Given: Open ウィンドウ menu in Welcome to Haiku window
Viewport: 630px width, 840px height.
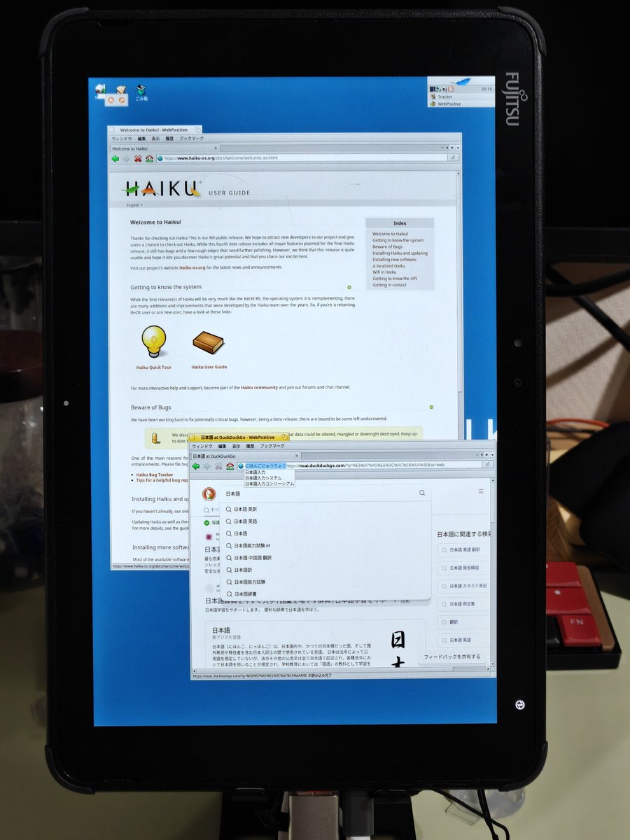Looking at the screenshot, I should coord(122,139).
